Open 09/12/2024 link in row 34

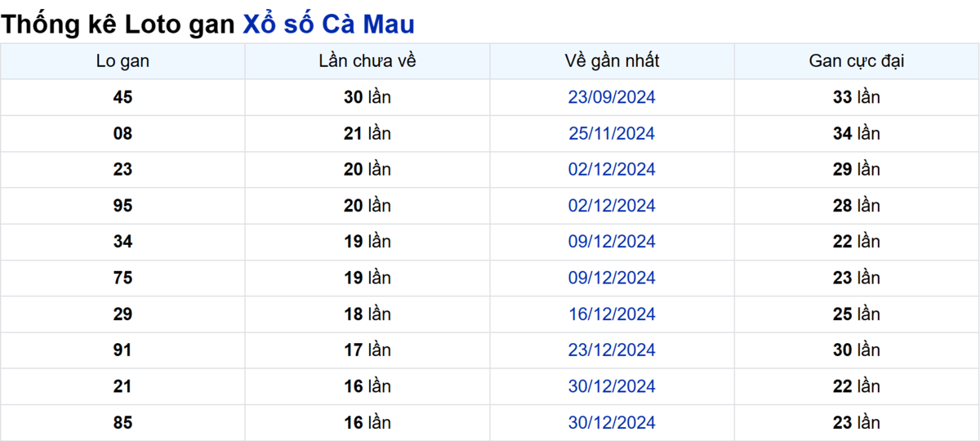point(612,242)
